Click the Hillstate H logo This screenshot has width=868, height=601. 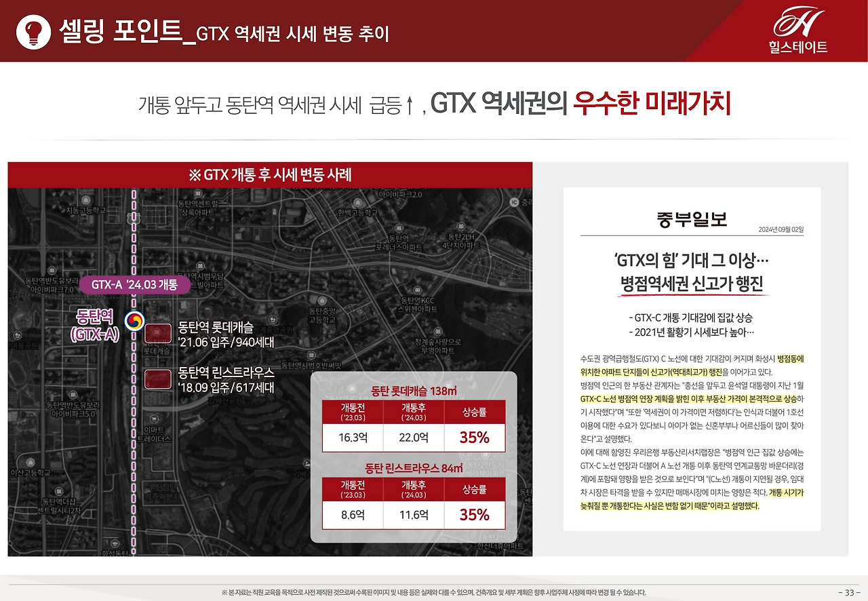798,22
